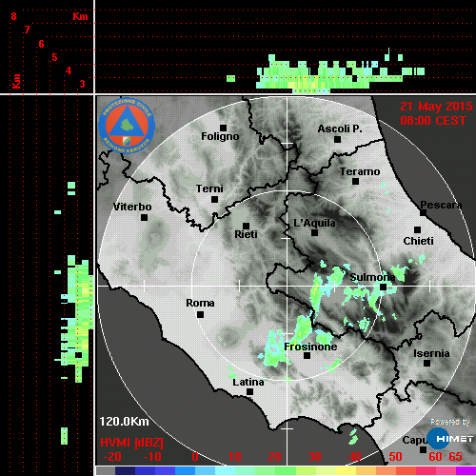The image size is (476, 476).
Task: Click the 21 May 2015 date label
Action: [x=436, y=107]
